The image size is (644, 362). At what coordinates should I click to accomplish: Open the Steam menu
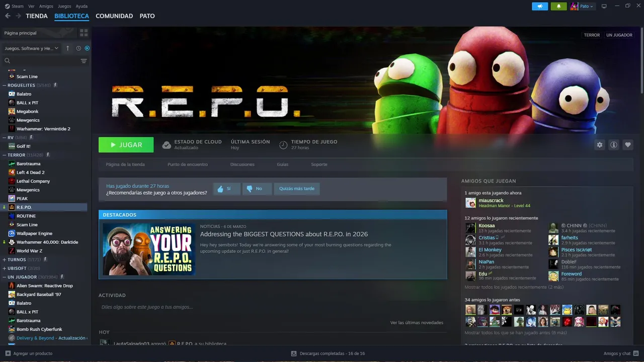[15, 7]
